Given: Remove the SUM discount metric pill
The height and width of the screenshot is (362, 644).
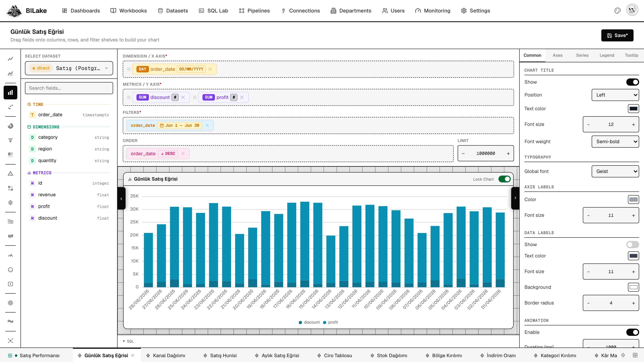Looking at the screenshot, I should point(183,97).
